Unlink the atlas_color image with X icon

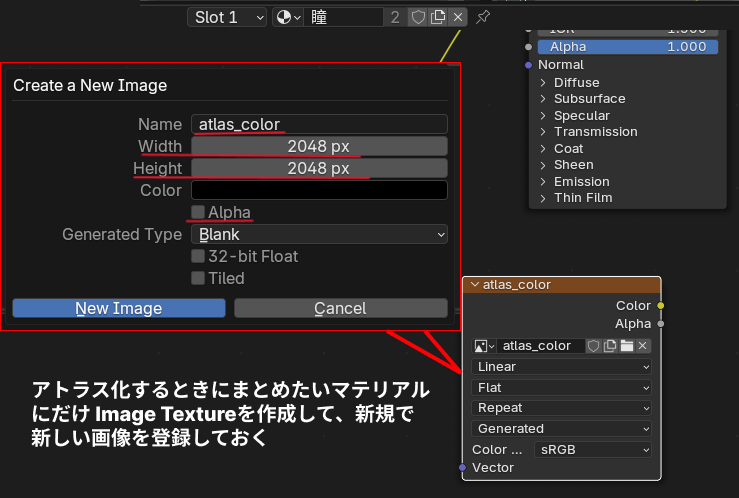point(643,346)
